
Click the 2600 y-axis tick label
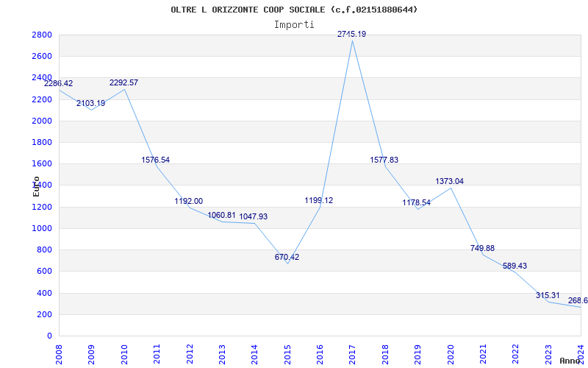click(42, 57)
